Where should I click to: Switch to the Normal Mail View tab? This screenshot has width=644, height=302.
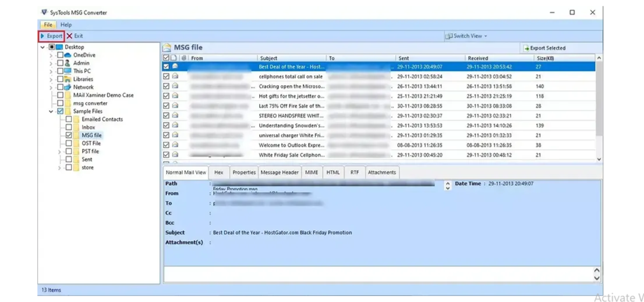[186, 173]
